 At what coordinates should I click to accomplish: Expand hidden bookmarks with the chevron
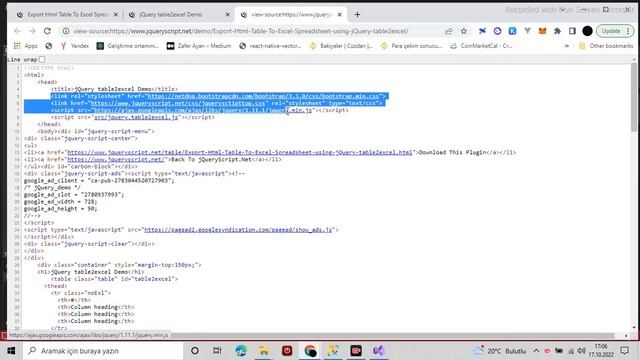(x=567, y=46)
